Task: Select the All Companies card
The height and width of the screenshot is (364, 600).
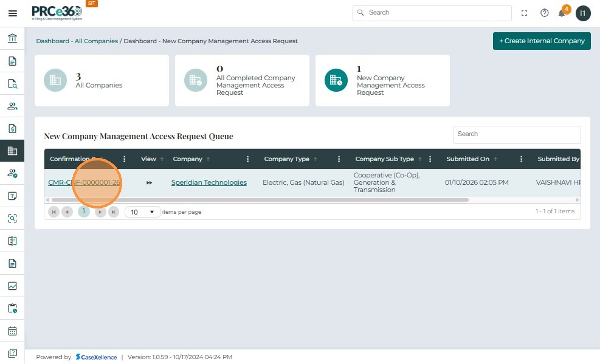Action: tap(102, 81)
